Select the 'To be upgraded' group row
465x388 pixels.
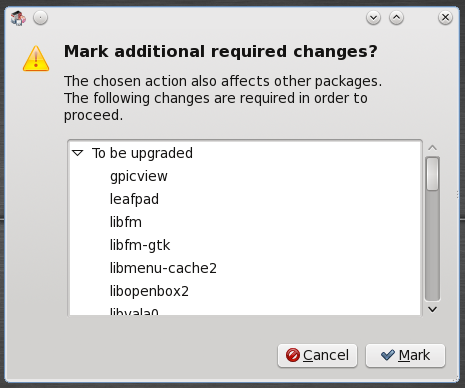pos(245,153)
